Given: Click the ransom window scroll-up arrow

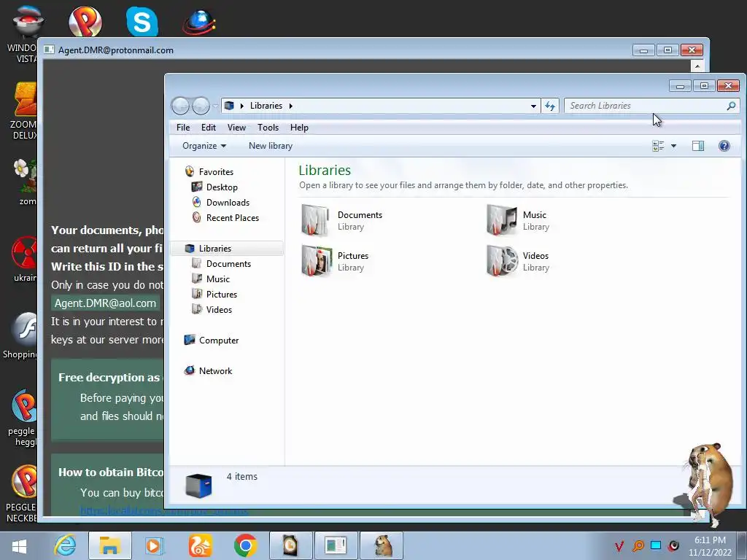Looking at the screenshot, I should pyautogui.click(x=697, y=66).
